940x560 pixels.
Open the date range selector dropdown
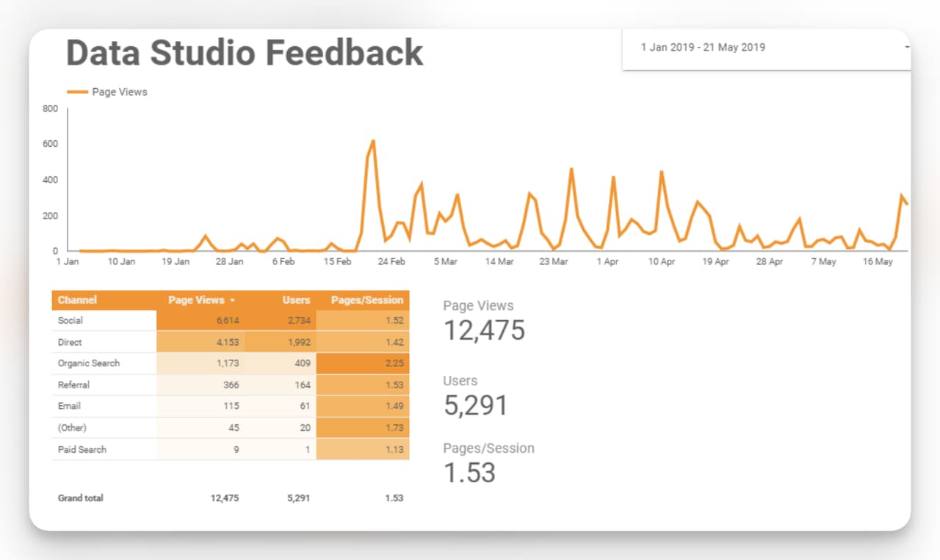tap(767, 48)
